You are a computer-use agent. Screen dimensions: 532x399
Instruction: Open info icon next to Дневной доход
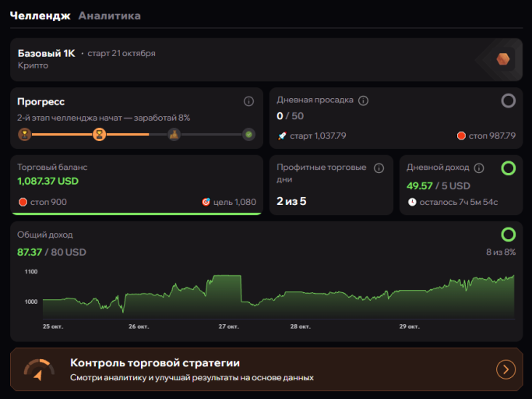479,168
